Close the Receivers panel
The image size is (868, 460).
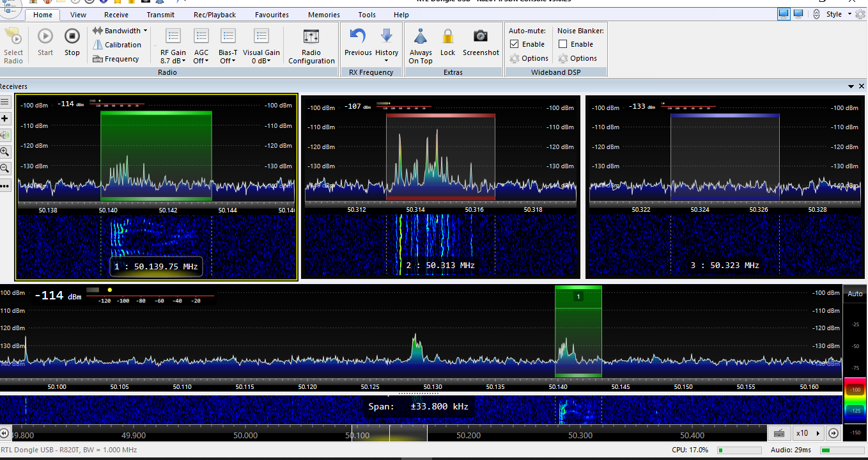point(862,86)
